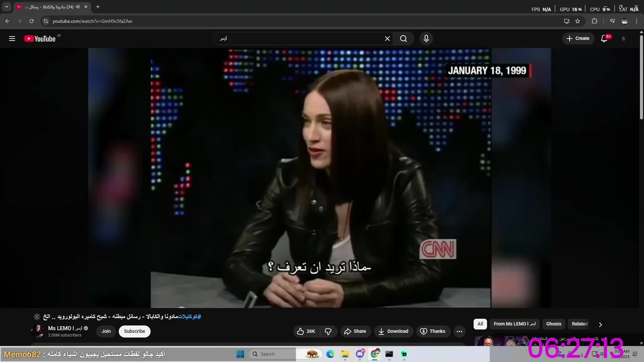Join the Ms LEMO channel membership

[106, 331]
